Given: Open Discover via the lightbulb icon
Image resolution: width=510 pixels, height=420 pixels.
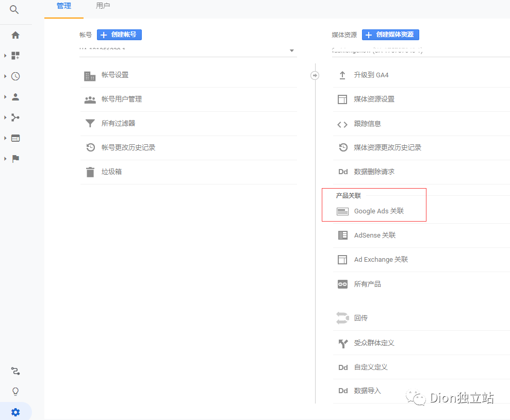Looking at the screenshot, I should pos(15,391).
